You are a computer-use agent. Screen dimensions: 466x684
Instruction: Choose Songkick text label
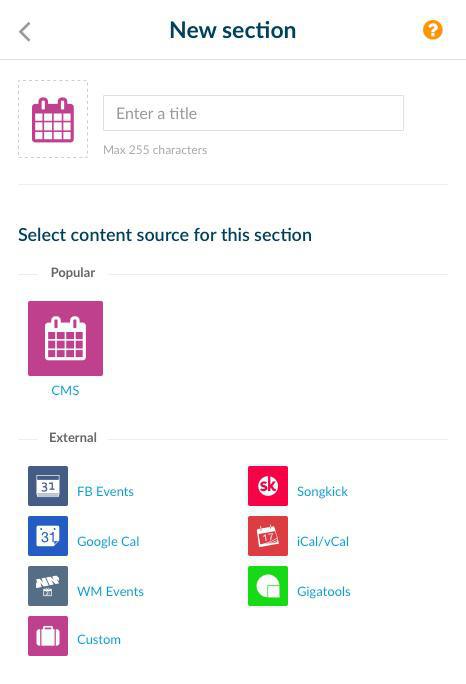point(322,492)
